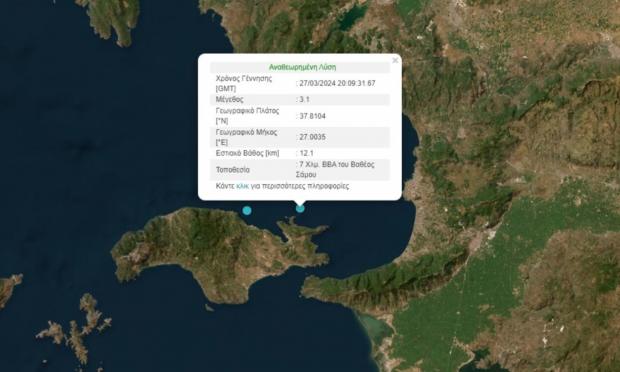Click the Μέγεθος label
620x372 pixels.
[229, 99]
